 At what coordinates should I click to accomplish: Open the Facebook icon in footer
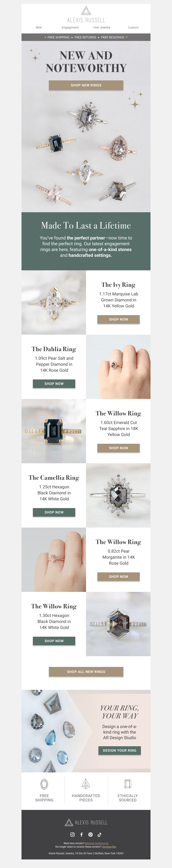81,834
